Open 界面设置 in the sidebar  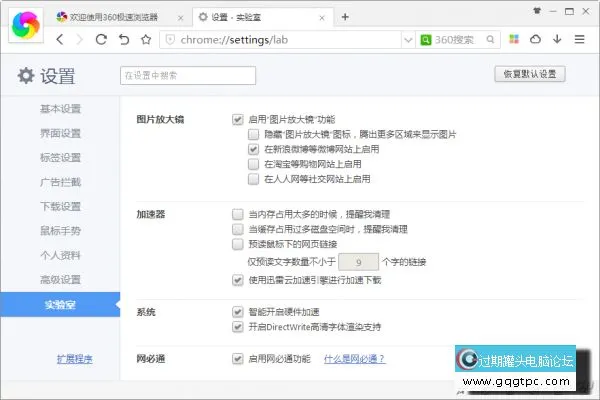click(60, 134)
